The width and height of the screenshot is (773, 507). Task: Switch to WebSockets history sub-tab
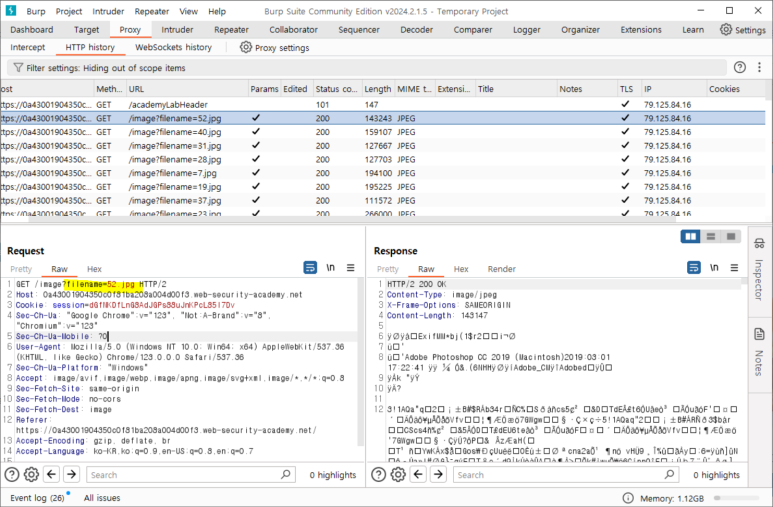coord(173,47)
